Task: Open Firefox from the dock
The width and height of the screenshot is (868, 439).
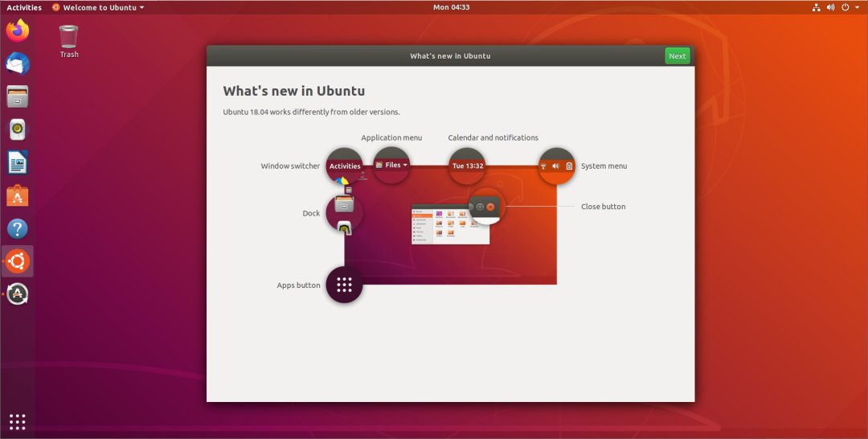Action: pos(18,31)
